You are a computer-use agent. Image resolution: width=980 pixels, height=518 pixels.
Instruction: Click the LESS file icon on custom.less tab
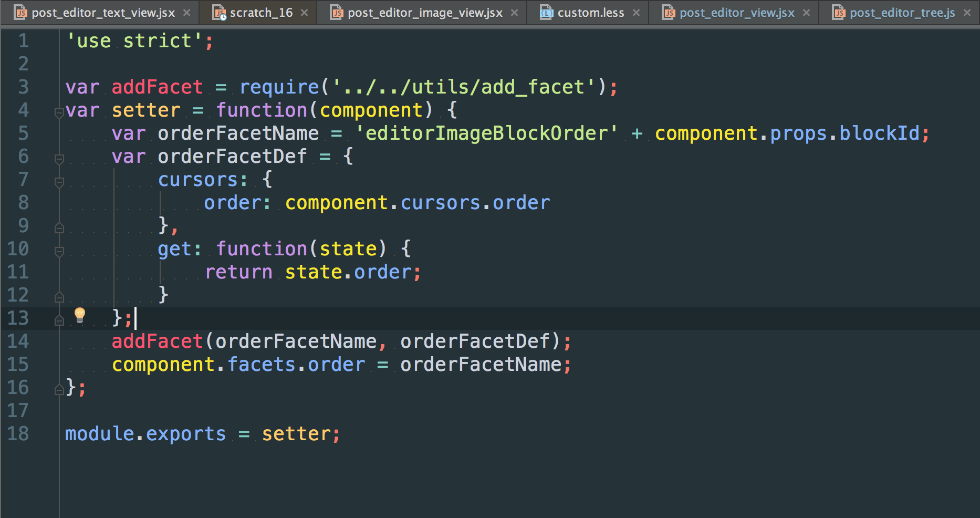pos(547,13)
